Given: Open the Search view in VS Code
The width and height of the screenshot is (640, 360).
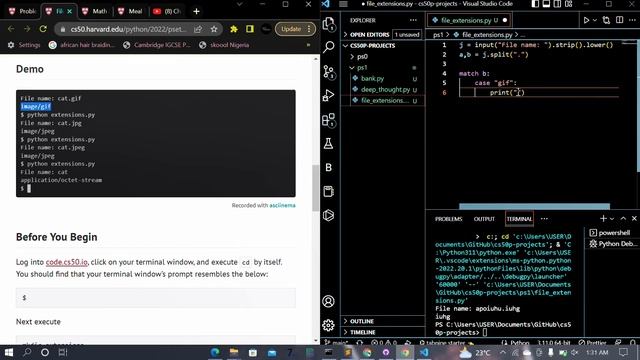Looking at the screenshot, I should 329,47.
